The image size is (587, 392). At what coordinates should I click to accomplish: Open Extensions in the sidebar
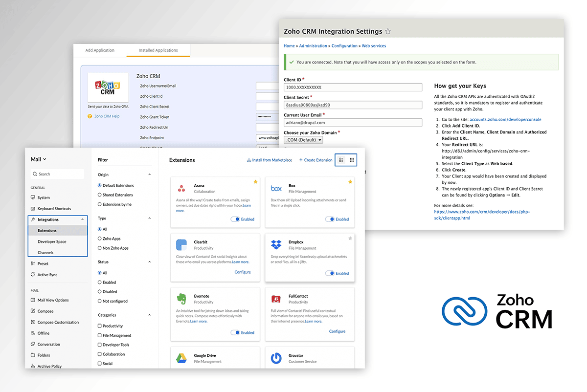point(58,231)
